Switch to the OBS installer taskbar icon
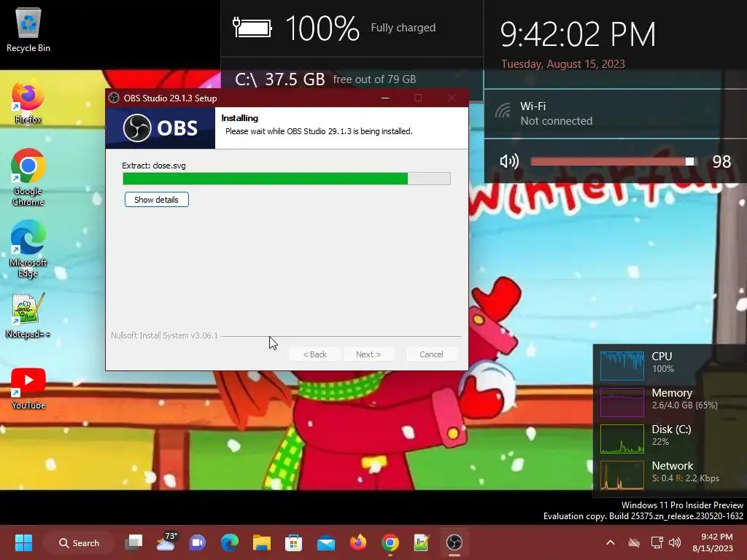 pyautogui.click(x=454, y=542)
